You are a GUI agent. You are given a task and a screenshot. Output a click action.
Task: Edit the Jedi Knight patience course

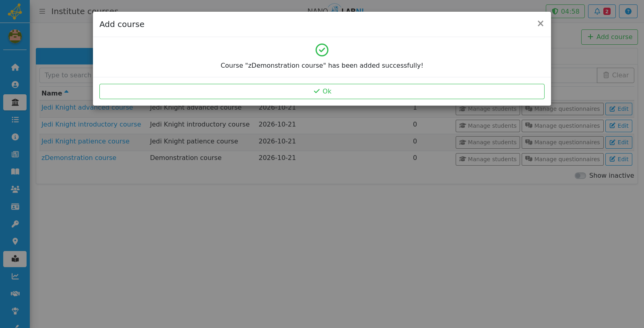pyautogui.click(x=619, y=142)
